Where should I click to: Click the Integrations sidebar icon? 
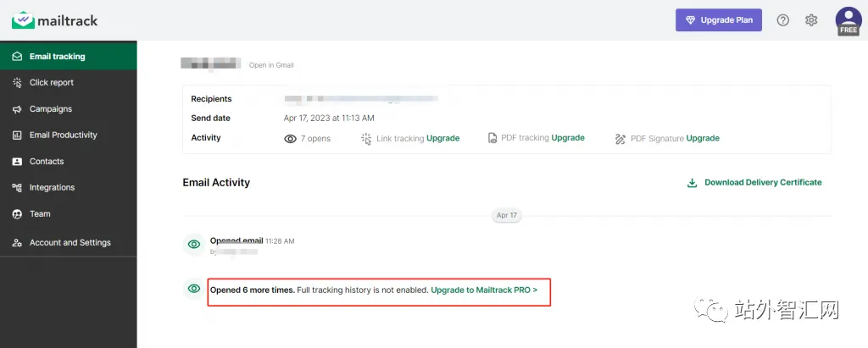[17, 188]
